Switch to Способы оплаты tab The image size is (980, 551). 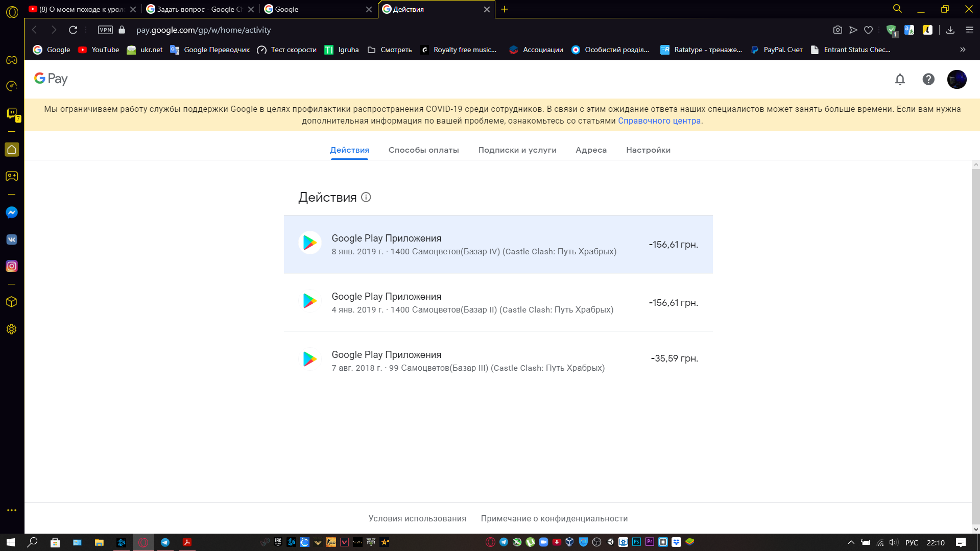point(423,150)
